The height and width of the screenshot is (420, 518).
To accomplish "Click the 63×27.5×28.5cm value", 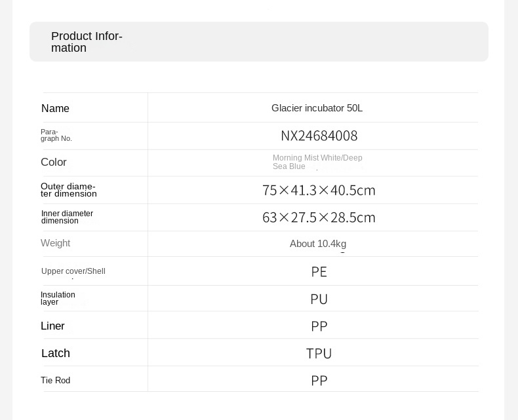I will point(319,218).
